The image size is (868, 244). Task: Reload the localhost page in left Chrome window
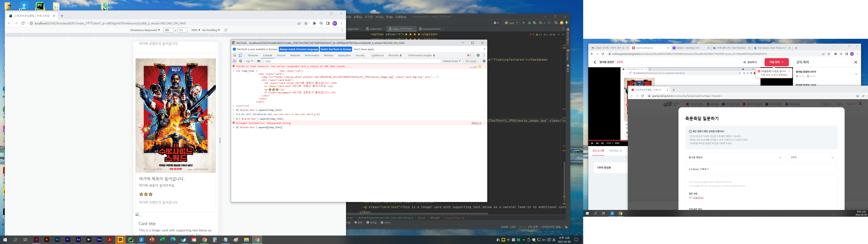pos(23,23)
